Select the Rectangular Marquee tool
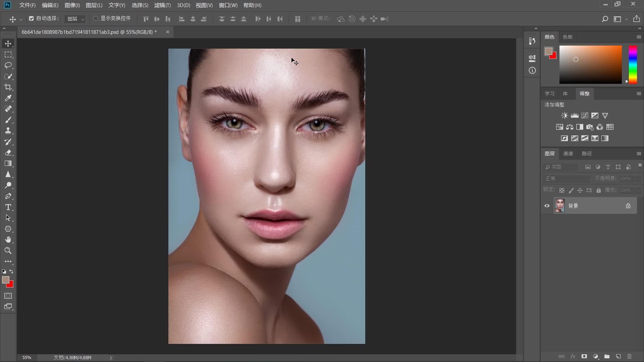This screenshot has height=362, width=644. (8, 55)
